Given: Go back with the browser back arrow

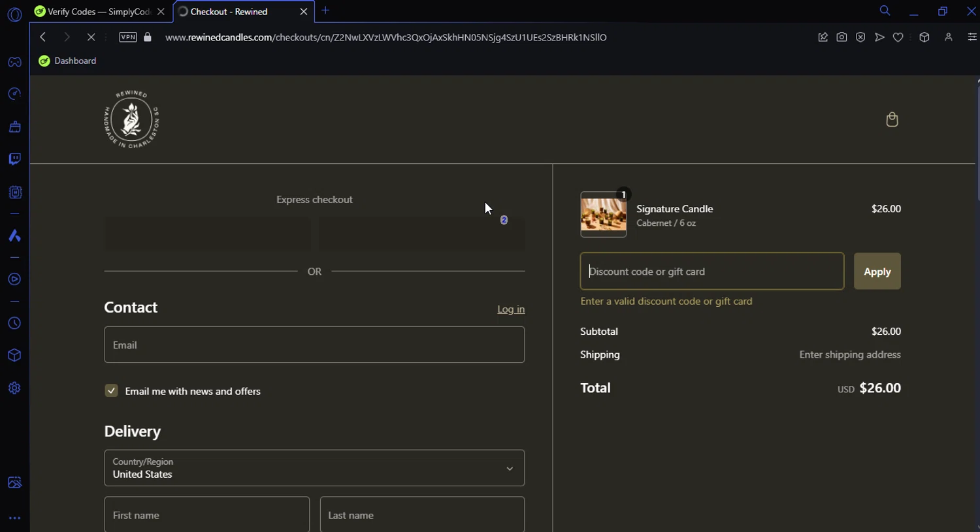Looking at the screenshot, I should (x=43, y=37).
